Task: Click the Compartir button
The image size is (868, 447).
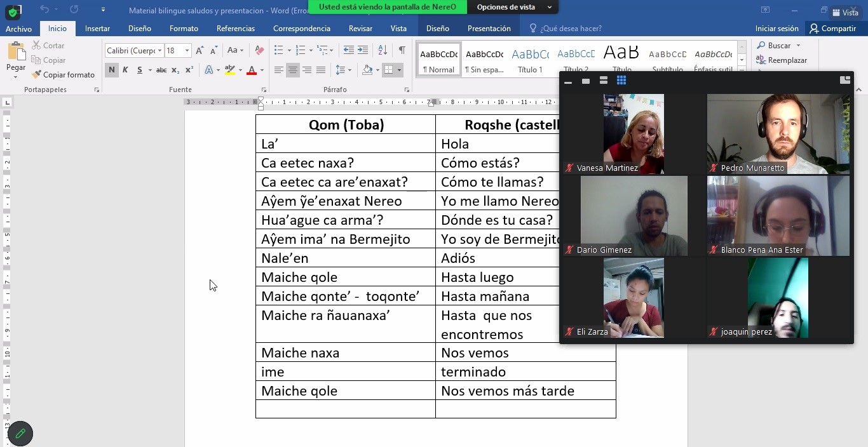Action: coord(832,29)
